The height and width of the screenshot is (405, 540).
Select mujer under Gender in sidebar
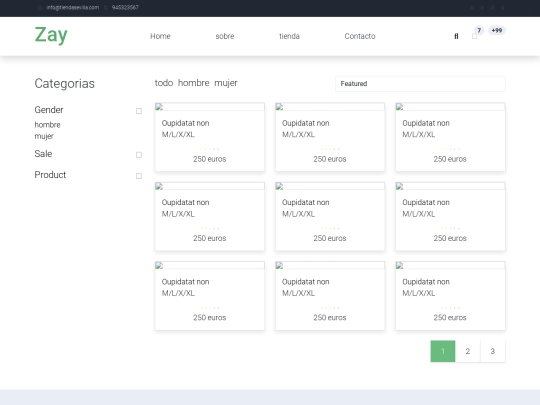pos(44,136)
